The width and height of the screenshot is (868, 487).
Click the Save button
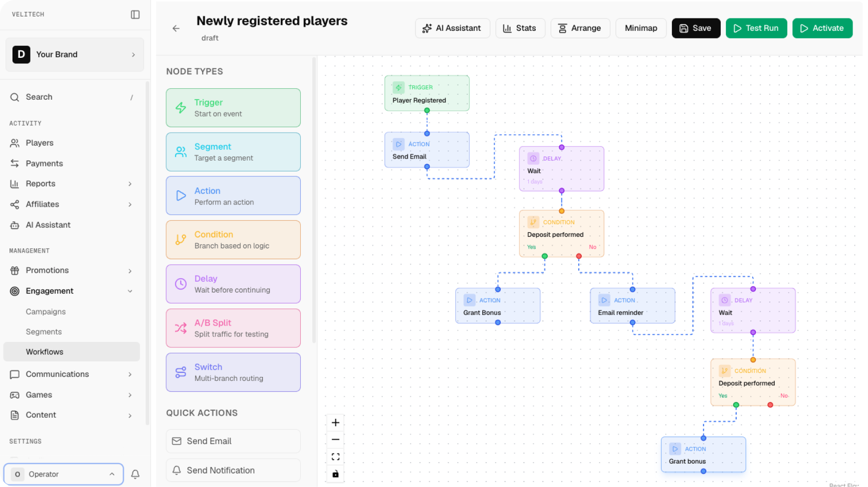click(x=696, y=28)
